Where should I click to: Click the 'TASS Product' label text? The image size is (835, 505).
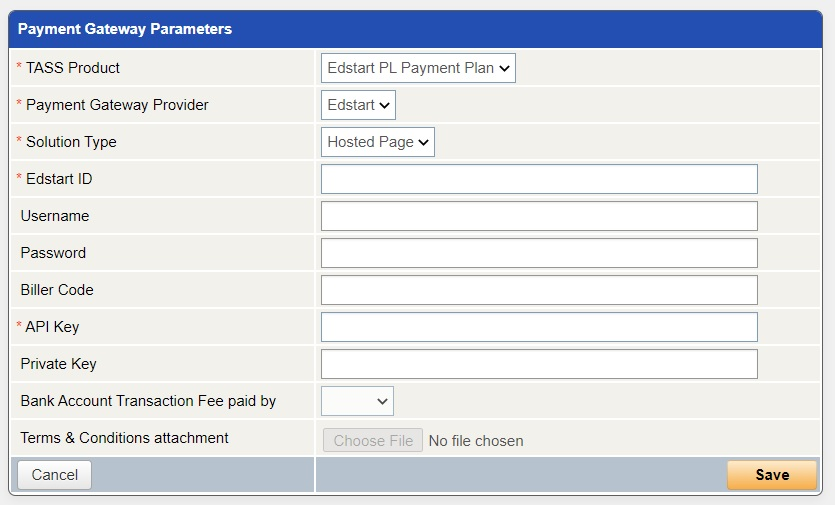[x=72, y=68]
